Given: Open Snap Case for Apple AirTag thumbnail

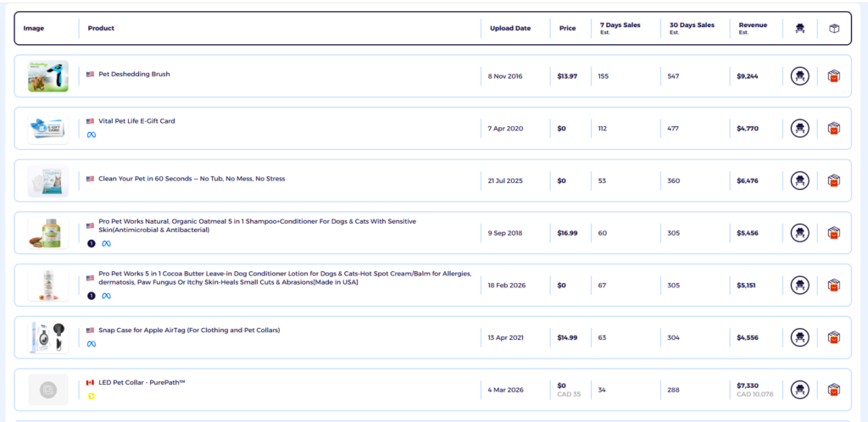Looking at the screenshot, I should [48, 336].
